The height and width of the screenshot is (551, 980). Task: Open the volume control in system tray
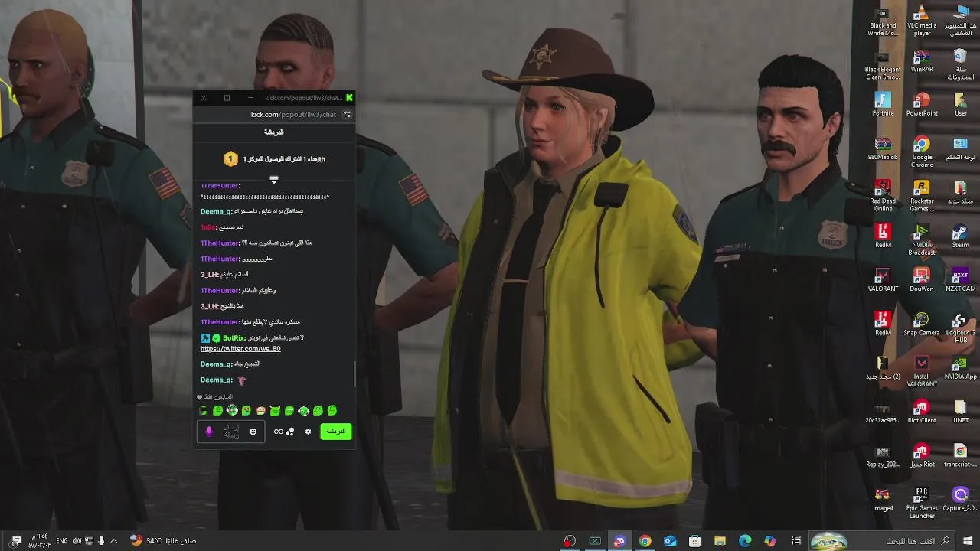tap(77, 541)
